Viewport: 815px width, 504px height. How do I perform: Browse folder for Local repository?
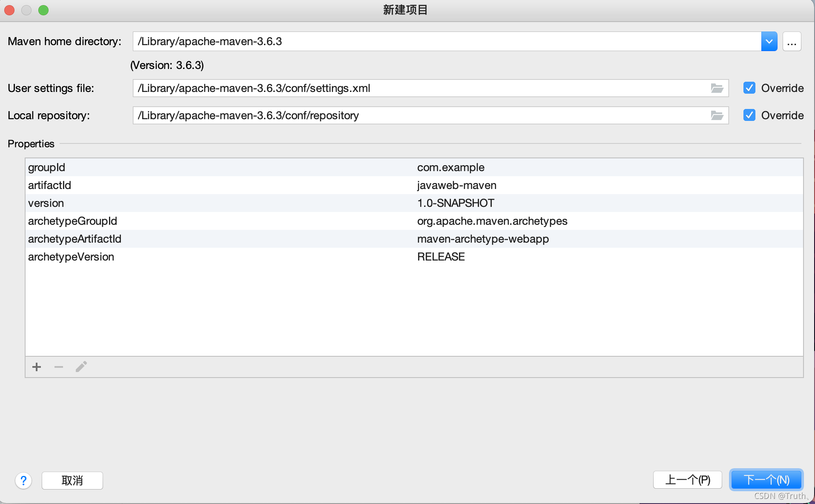(x=717, y=115)
